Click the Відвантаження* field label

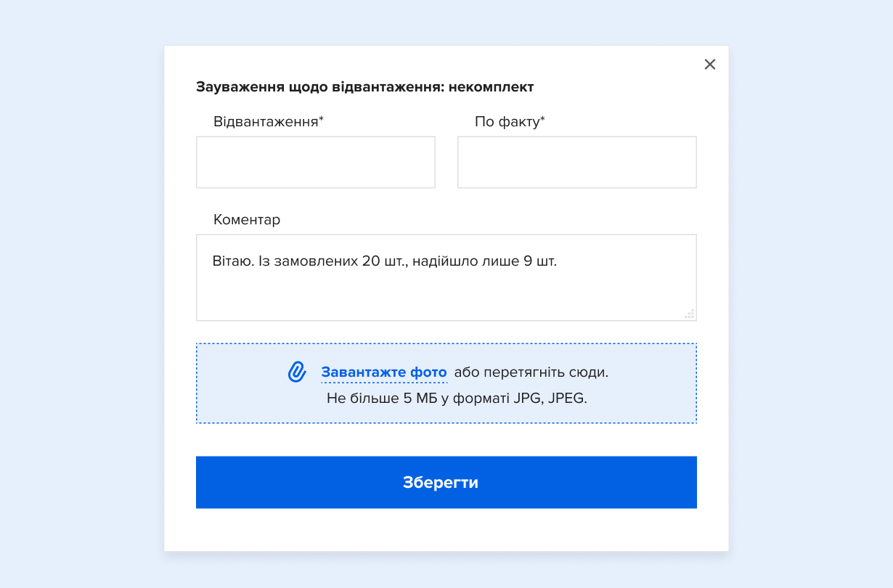coord(268,122)
